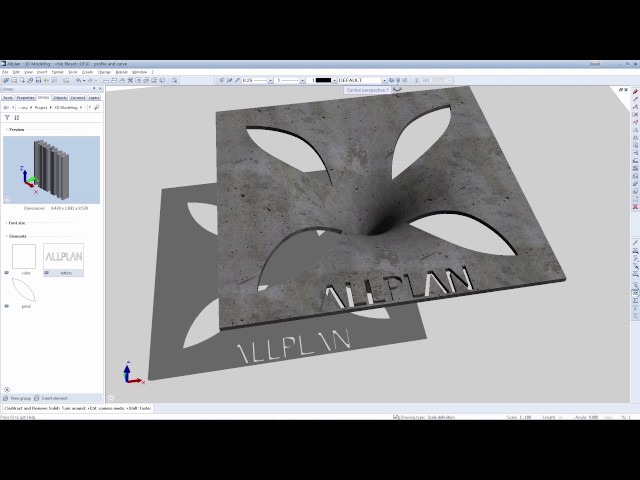Open the DEFAULT layer dropdown

(384, 81)
